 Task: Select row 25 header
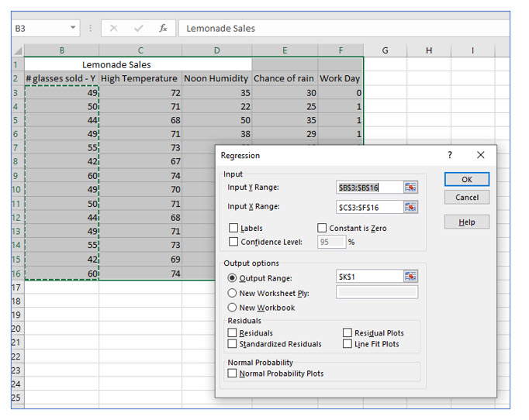pyautogui.click(x=18, y=398)
